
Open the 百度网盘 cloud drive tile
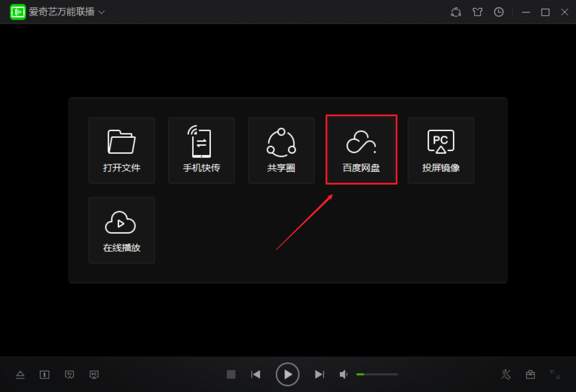point(361,150)
